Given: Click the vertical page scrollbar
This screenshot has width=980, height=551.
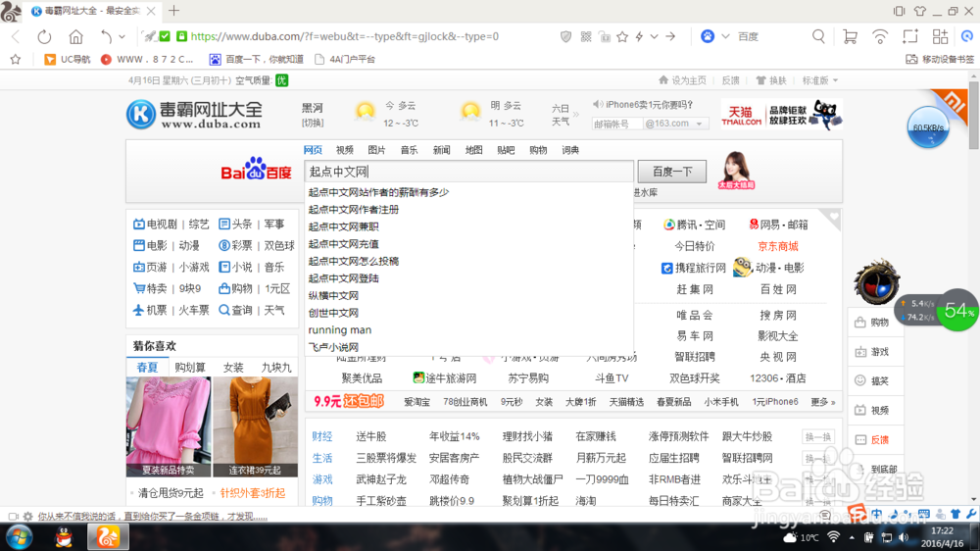Looking at the screenshot, I should point(974,115).
